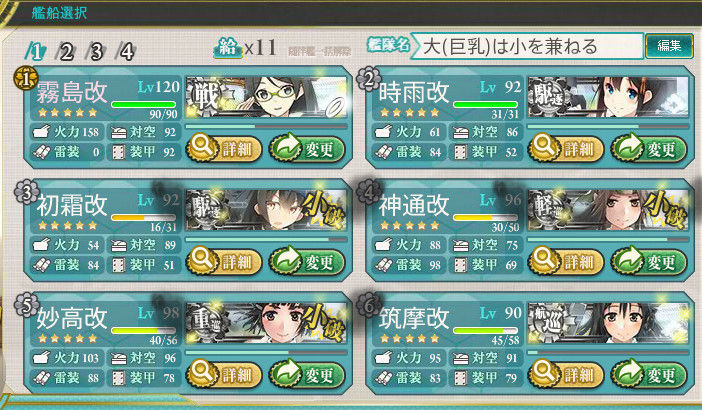Viewport: 702px width, 410px height.
Task: Click 霧島改 ship banner portrait
Action: (x=267, y=97)
